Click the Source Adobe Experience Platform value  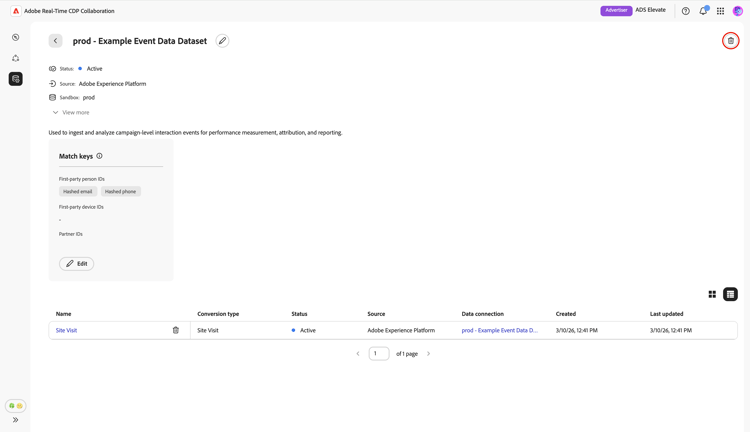(x=112, y=84)
